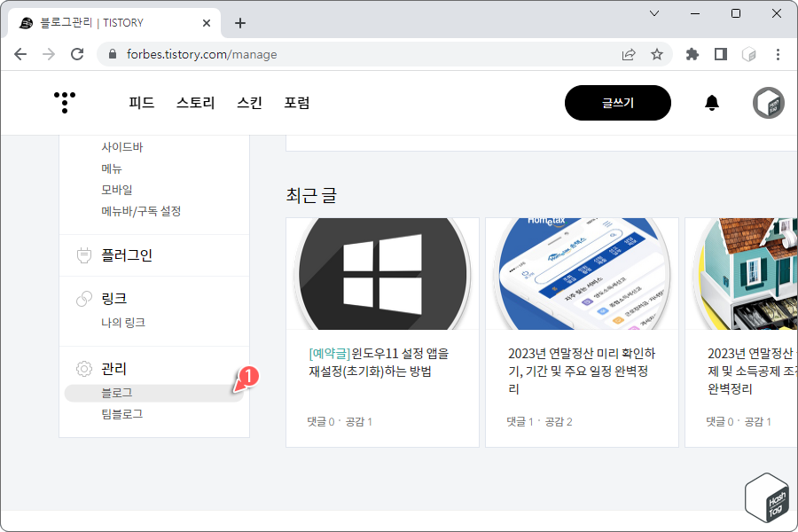This screenshot has height=532, width=798.
Task: Open post 2023년 연말정산 미리 확인하기
Action: (582, 372)
